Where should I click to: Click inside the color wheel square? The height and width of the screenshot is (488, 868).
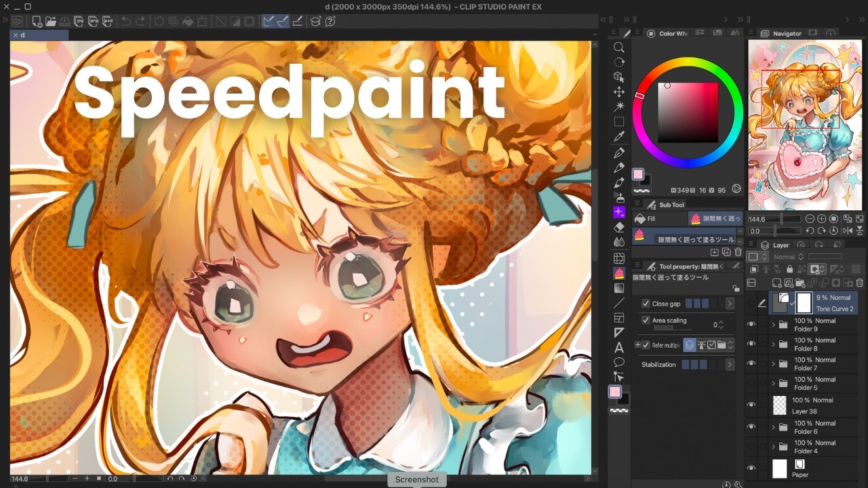click(x=688, y=113)
